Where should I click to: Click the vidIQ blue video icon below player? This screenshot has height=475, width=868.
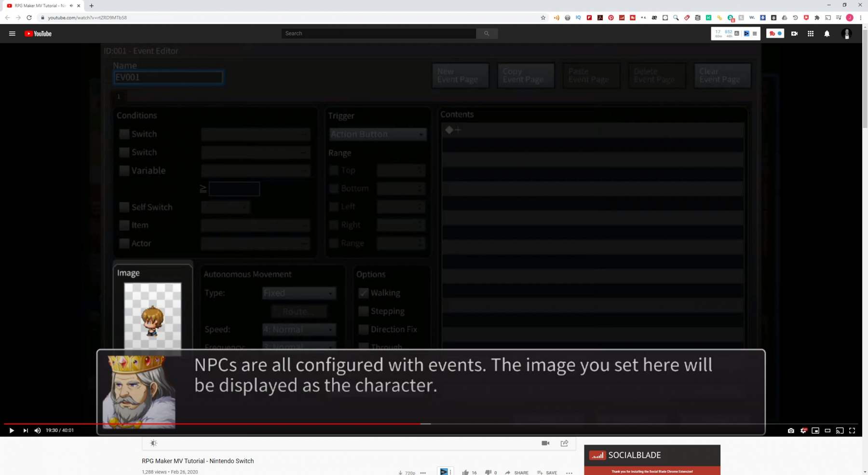click(444, 472)
